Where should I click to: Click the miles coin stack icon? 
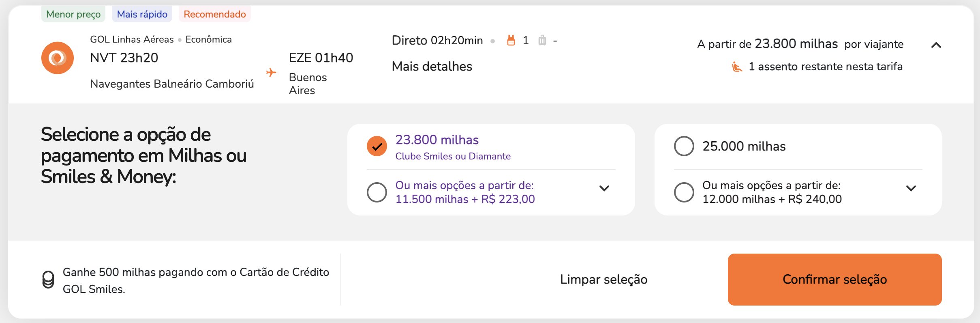[48, 280]
